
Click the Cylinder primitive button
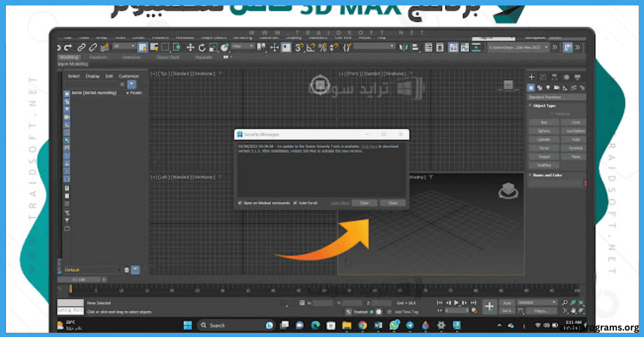tap(544, 140)
